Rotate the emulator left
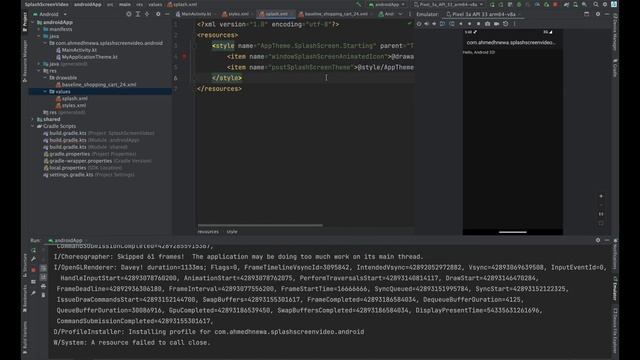Screen dimensions: 640x360 click(443, 24)
